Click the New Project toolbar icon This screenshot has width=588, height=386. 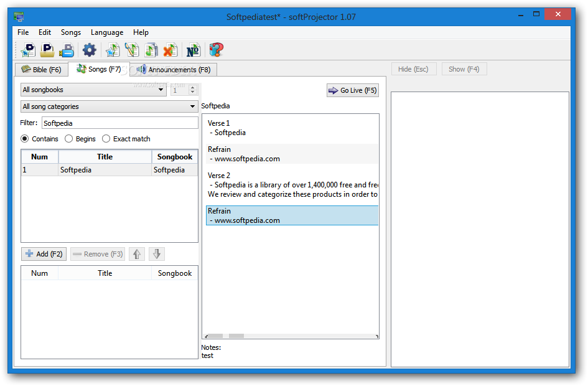point(28,50)
